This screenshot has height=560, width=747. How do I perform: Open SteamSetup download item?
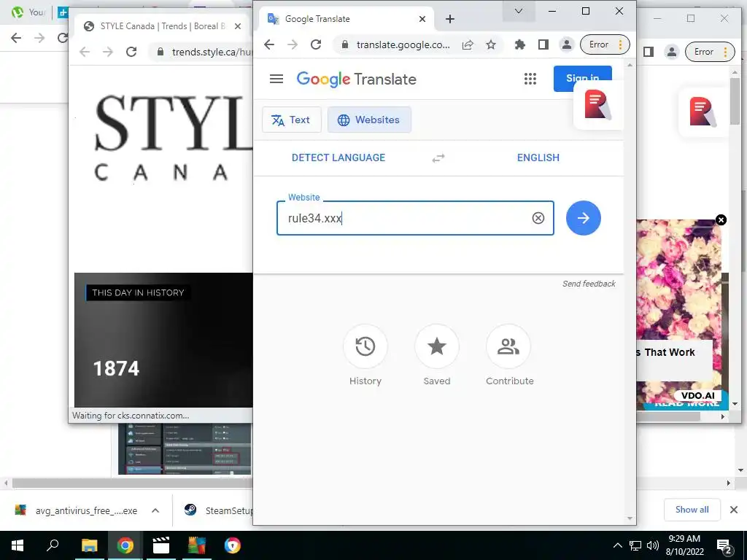(218, 510)
